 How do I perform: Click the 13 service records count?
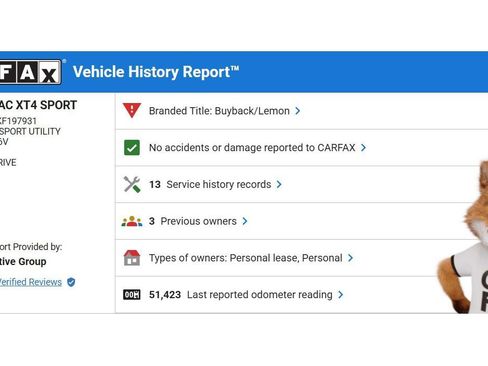[155, 184]
